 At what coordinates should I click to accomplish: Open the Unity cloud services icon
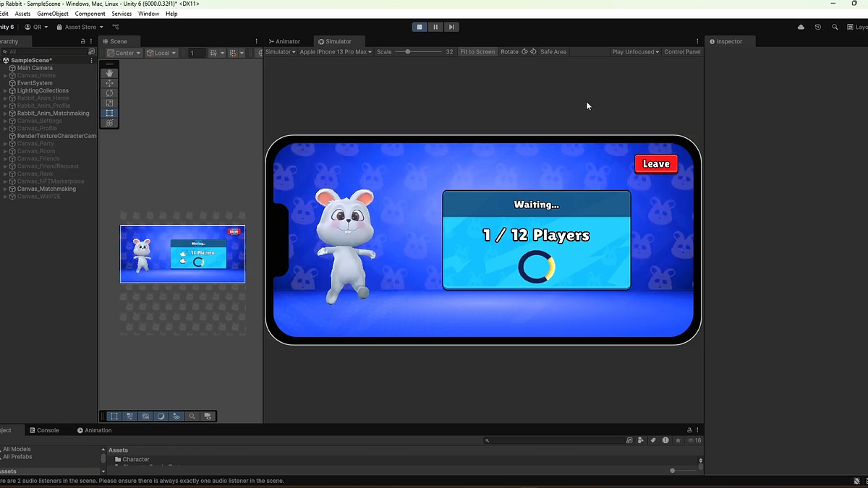800,26
